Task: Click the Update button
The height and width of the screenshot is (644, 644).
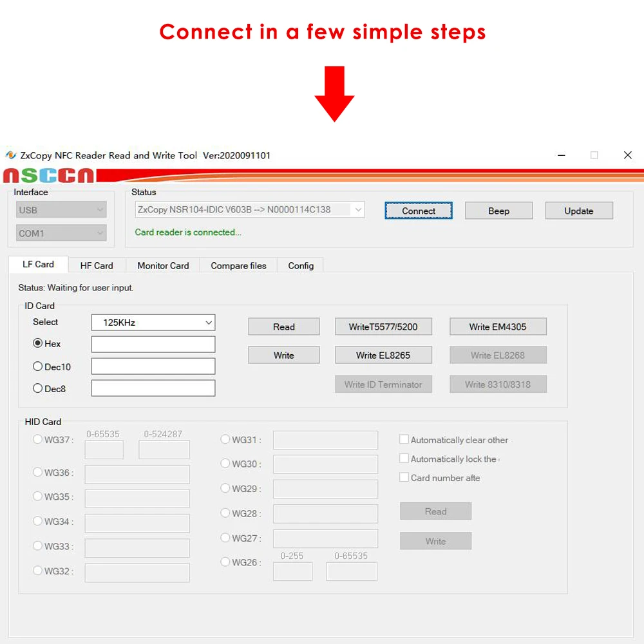Action: (x=579, y=211)
